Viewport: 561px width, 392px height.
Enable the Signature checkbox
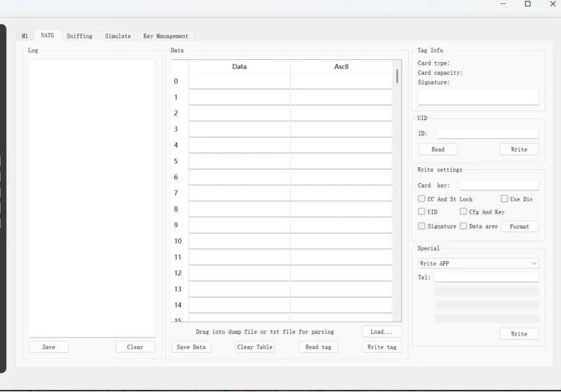(422, 226)
